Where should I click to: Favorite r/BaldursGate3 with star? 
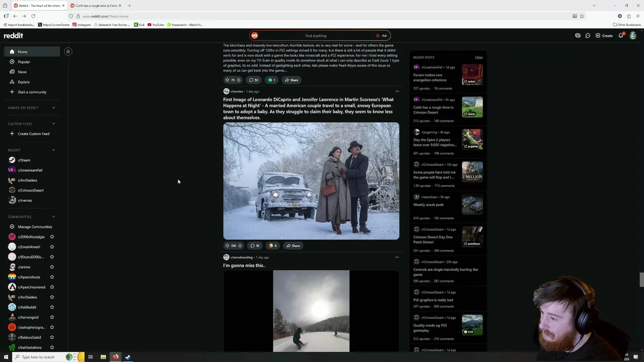52,337
